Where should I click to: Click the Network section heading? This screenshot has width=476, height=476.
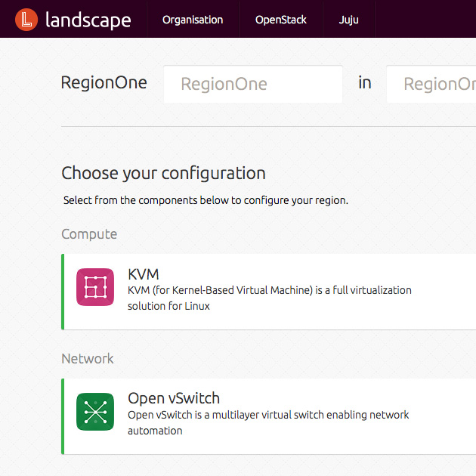tap(88, 359)
